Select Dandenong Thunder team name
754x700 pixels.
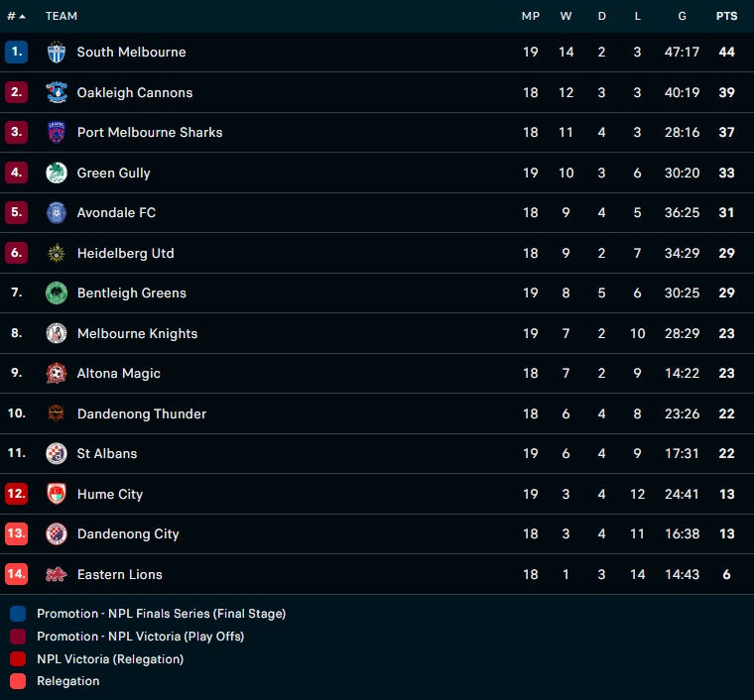pos(142,413)
